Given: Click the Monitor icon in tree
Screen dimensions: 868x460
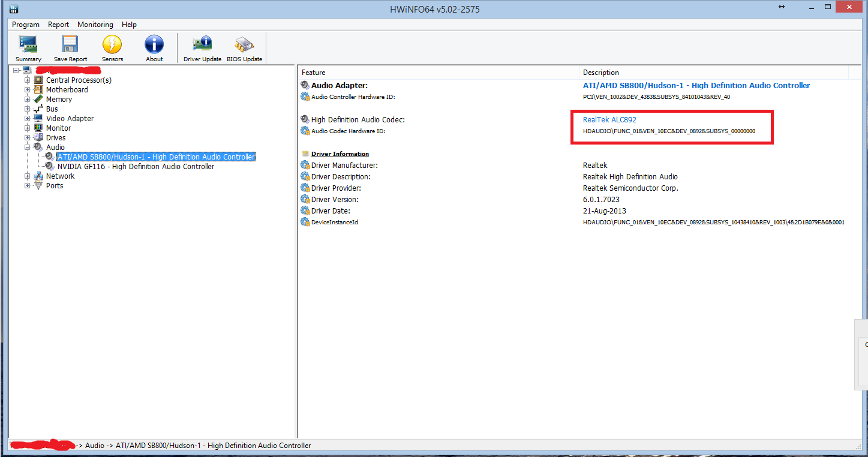Looking at the screenshot, I should (x=38, y=128).
